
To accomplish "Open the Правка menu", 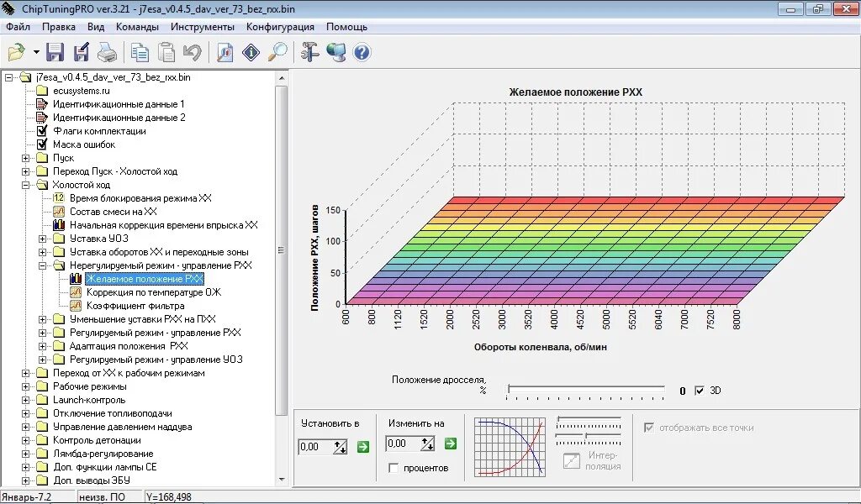I will point(59,27).
